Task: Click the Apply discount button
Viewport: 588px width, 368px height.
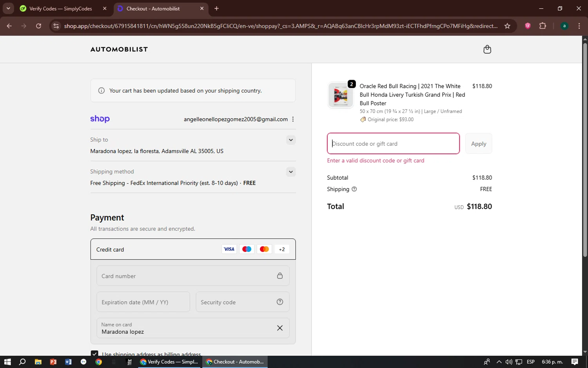Action: (479, 144)
